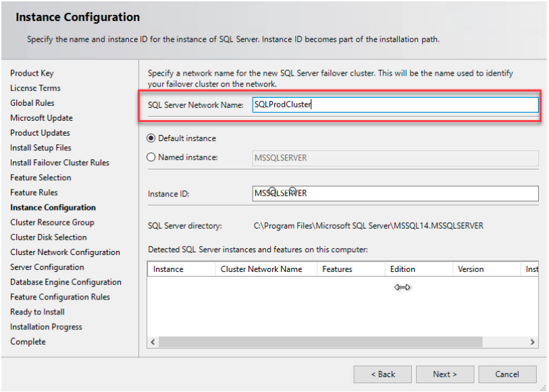Viewport: 549px width, 392px height.
Task: Select the Instance Configuration step in sidebar
Action: pyautogui.click(x=53, y=207)
